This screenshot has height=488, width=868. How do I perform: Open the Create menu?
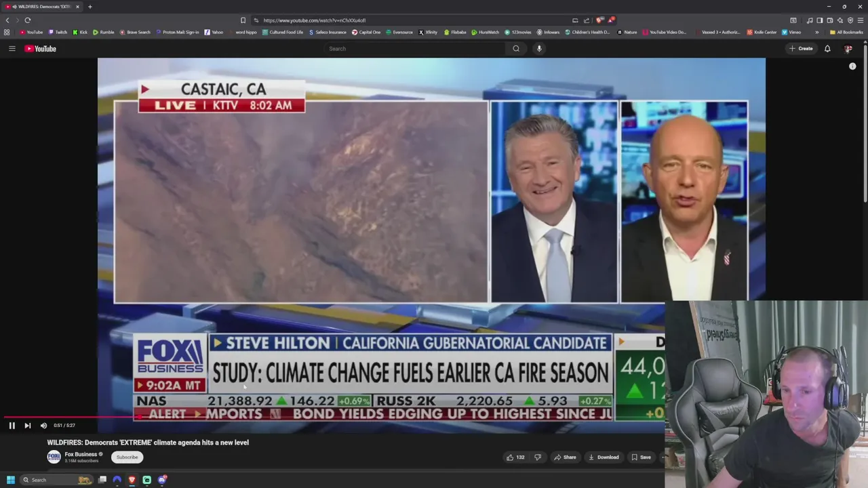801,49
